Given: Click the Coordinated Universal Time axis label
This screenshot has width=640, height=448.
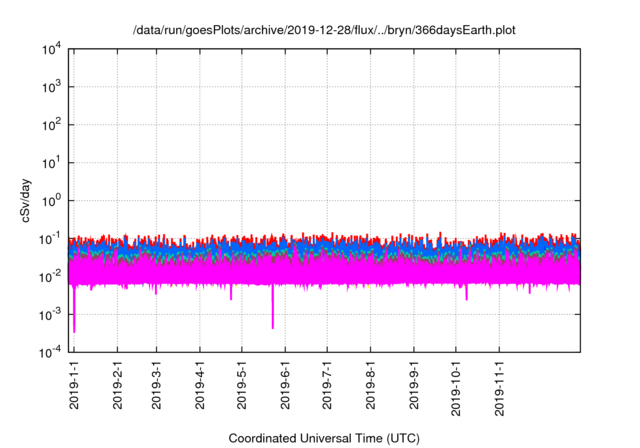Looking at the screenshot, I should pos(324,438).
